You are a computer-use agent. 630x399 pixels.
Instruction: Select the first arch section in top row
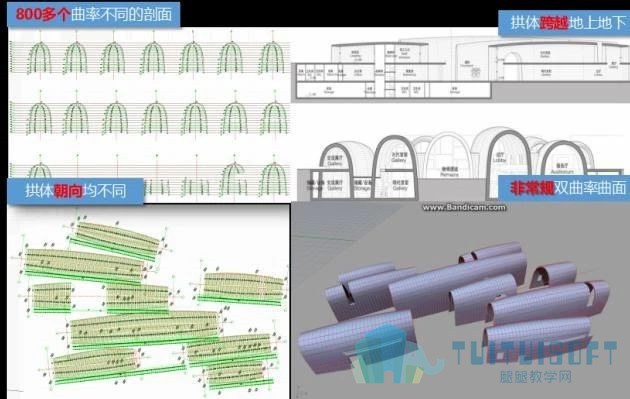pos(39,57)
